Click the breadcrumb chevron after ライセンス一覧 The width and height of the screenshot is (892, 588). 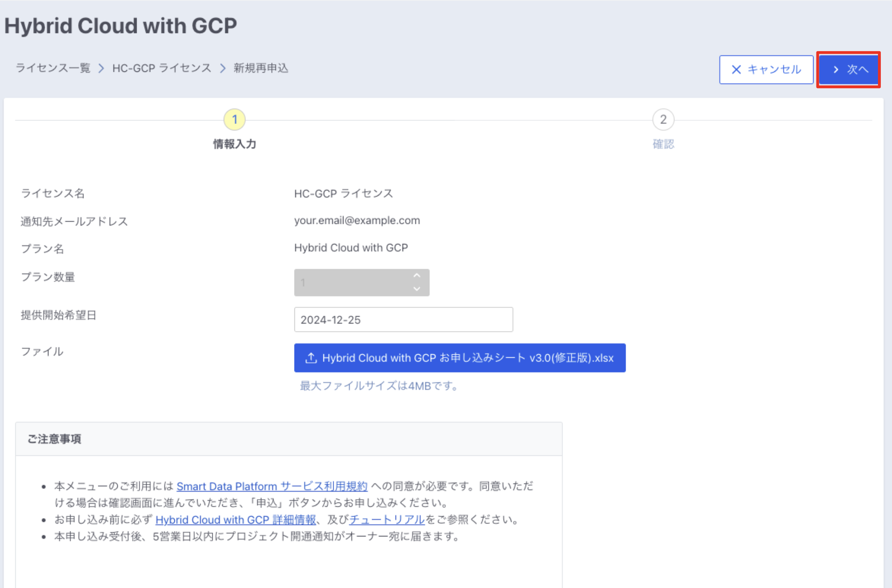click(x=101, y=68)
